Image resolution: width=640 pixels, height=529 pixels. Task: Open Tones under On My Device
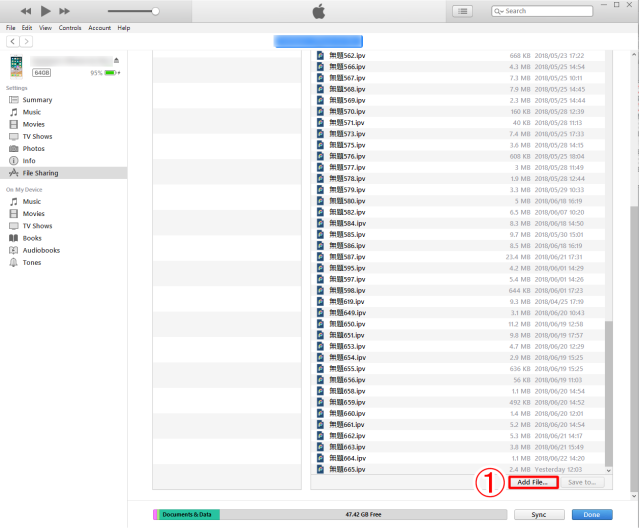tap(32, 262)
